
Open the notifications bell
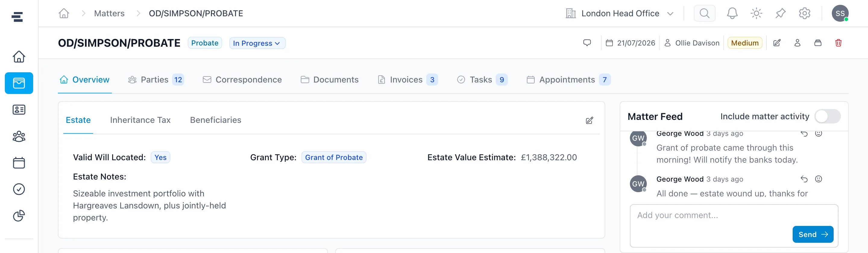tap(732, 14)
